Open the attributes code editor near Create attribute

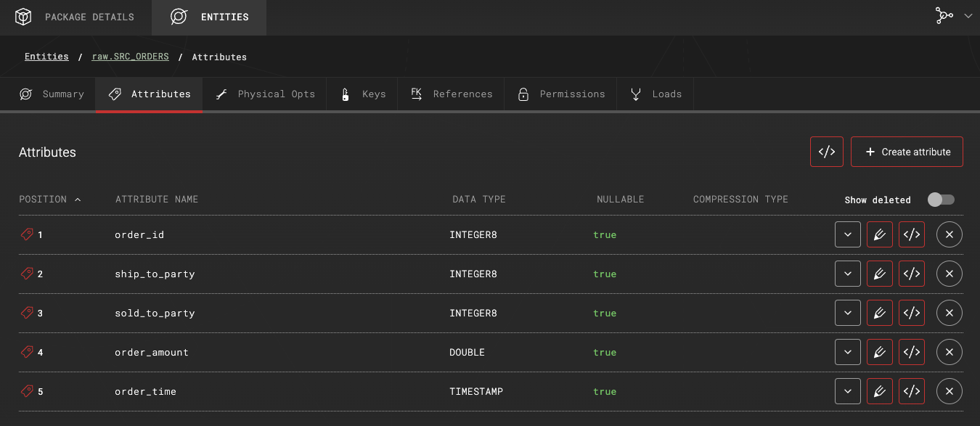(826, 151)
